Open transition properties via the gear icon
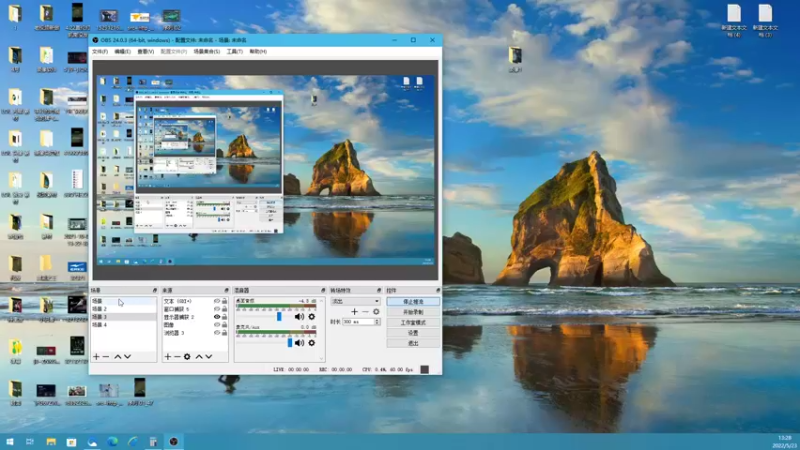800x450 pixels. (376, 311)
